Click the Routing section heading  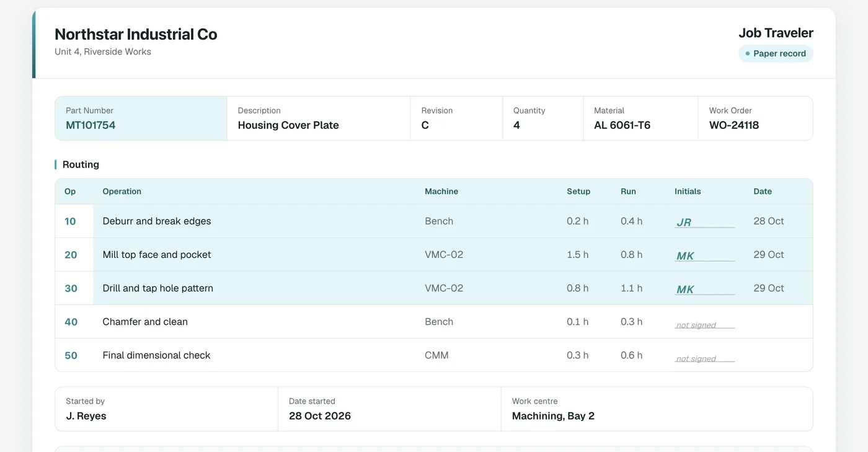[x=81, y=164]
